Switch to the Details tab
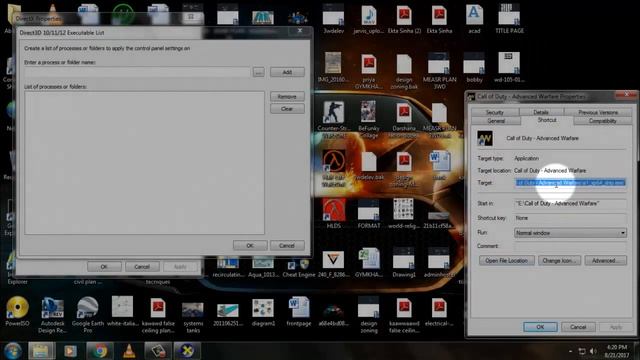640x360 pixels. tap(541, 112)
